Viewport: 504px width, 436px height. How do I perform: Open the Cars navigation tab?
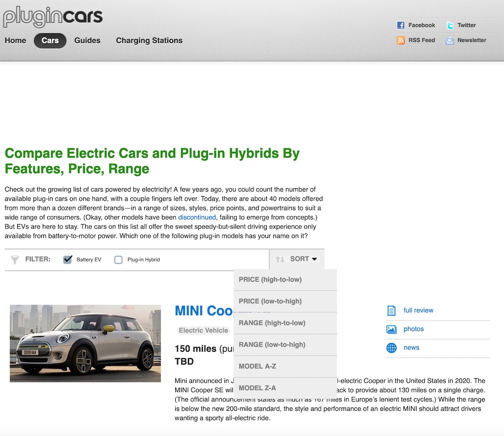(x=50, y=40)
